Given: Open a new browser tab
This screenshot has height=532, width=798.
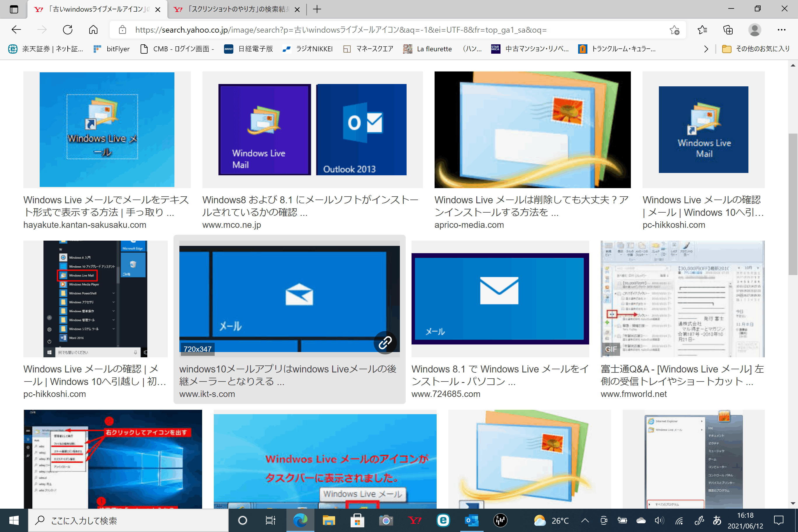Looking at the screenshot, I should [x=317, y=9].
